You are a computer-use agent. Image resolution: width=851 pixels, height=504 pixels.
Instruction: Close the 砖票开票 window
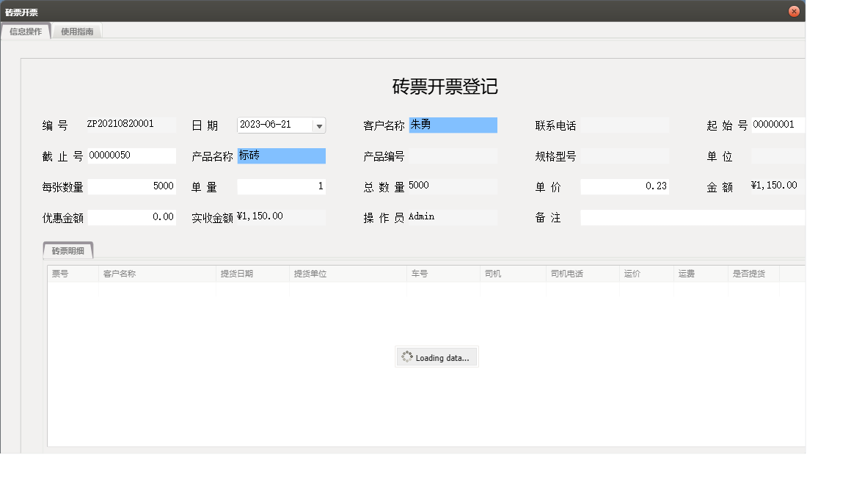794,12
